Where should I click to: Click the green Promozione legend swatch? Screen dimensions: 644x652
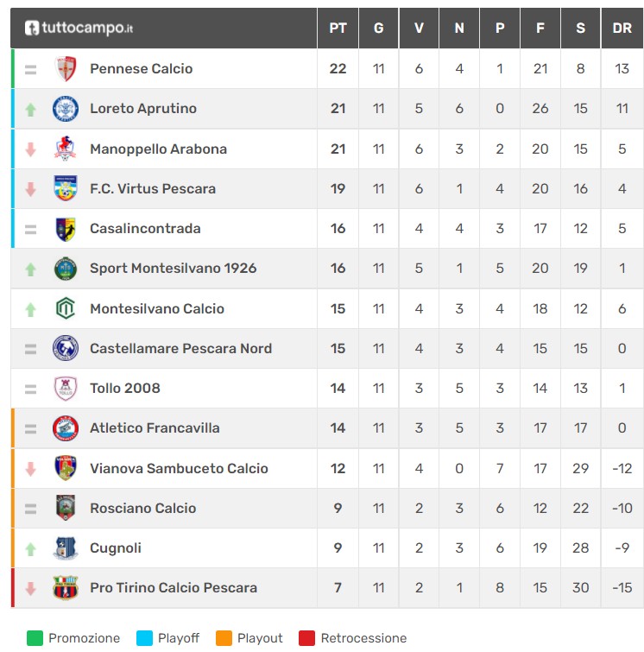click(x=35, y=638)
